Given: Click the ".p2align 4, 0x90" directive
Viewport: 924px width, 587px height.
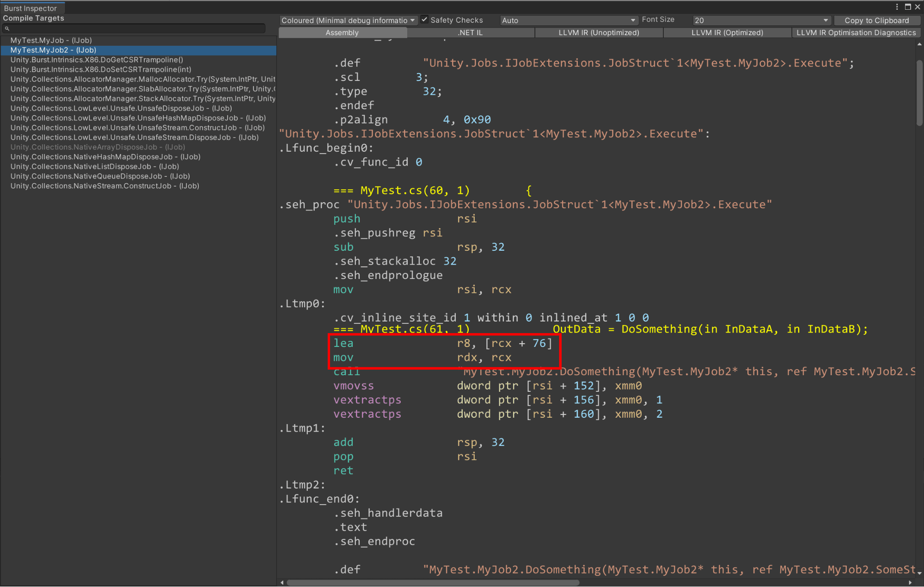Looking at the screenshot, I should point(412,120).
